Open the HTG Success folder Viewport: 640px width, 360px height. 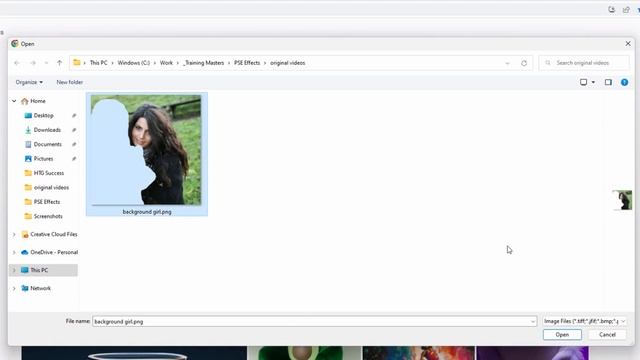pyautogui.click(x=49, y=173)
